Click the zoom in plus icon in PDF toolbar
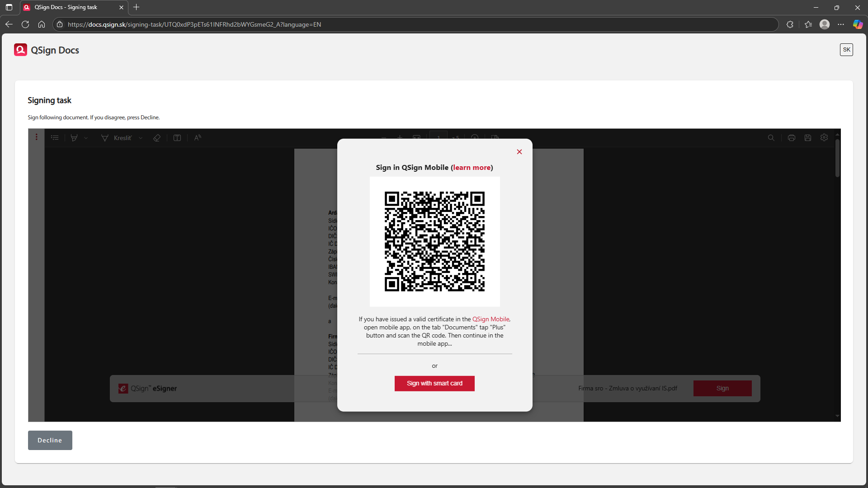This screenshot has height=488, width=868. 400,137
